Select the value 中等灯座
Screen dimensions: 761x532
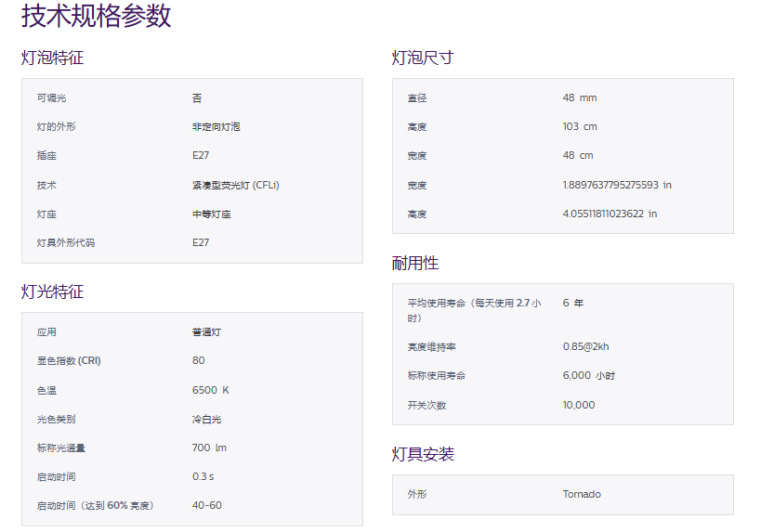[x=212, y=214]
